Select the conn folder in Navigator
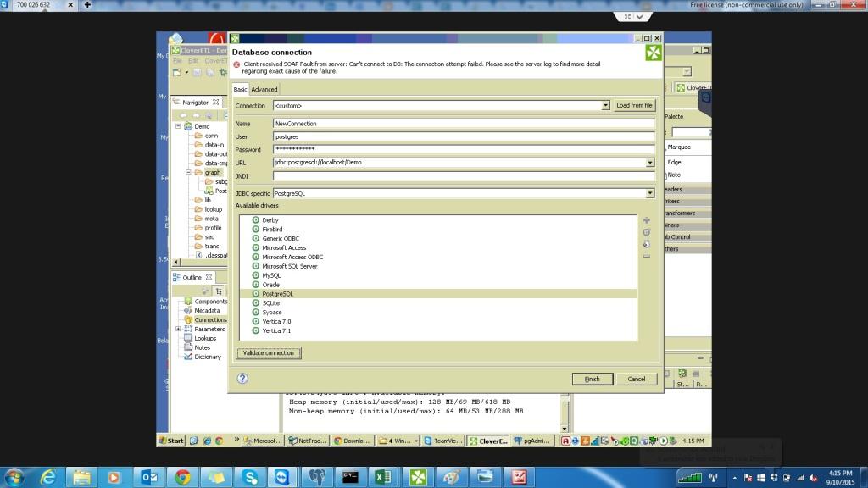868x488 pixels. pos(211,136)
